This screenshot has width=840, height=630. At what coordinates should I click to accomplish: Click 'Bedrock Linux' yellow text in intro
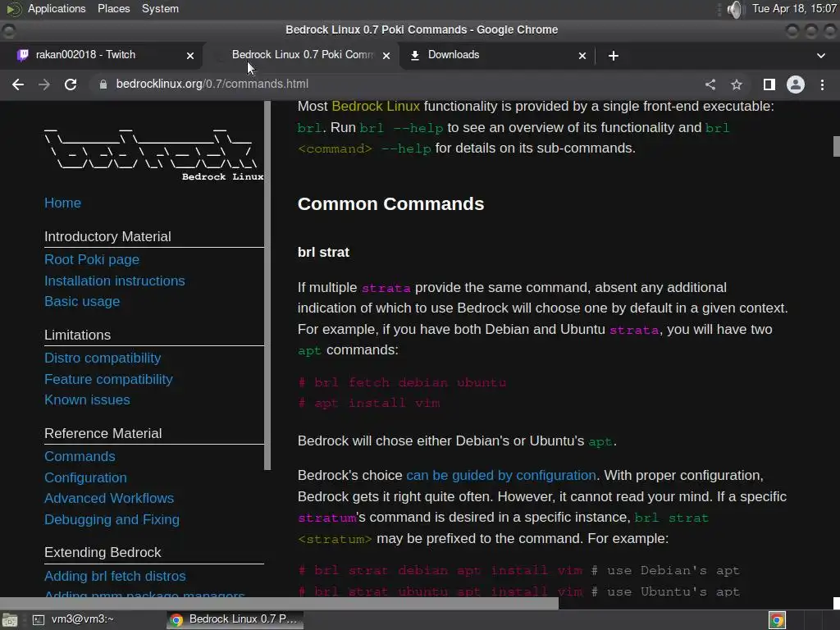[376, 106]
